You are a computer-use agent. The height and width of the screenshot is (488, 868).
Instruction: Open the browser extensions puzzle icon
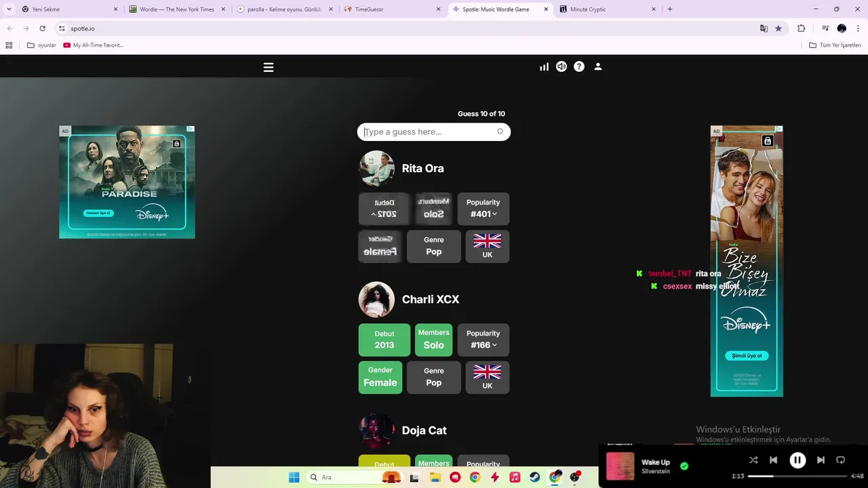coord(802,28)
